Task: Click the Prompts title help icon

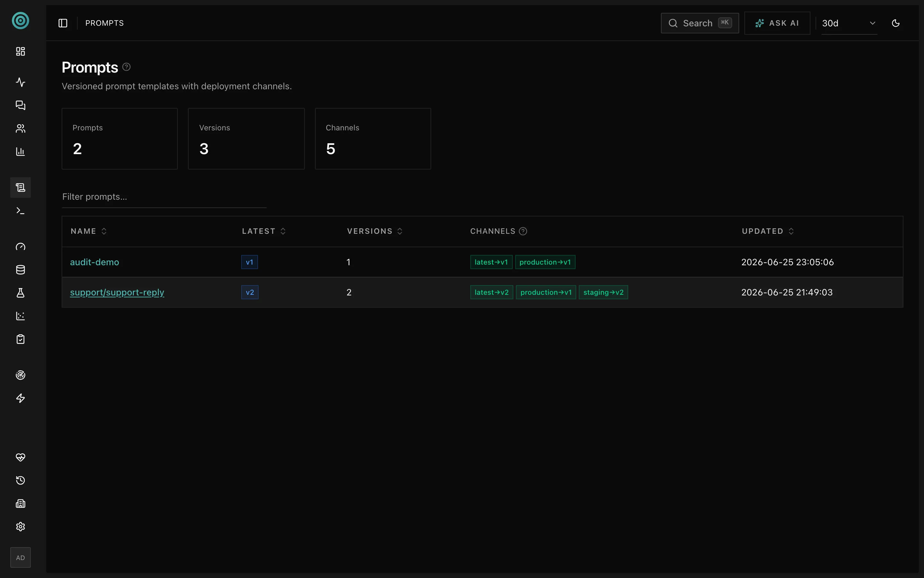Action: coord(126,67)
